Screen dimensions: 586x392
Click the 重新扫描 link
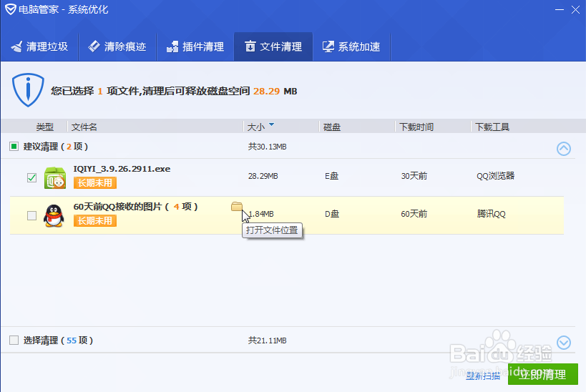coord(483,376)
